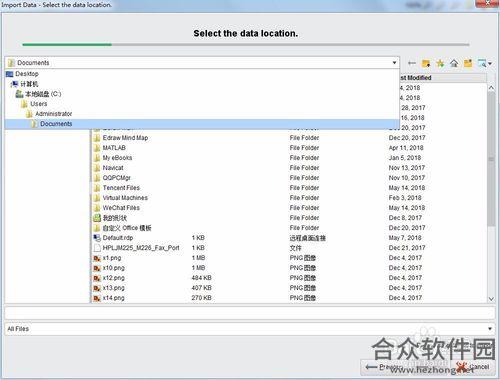This screenshot has height=380, width=500.
Task: Jump to the home directory
Action: (454, 63)
